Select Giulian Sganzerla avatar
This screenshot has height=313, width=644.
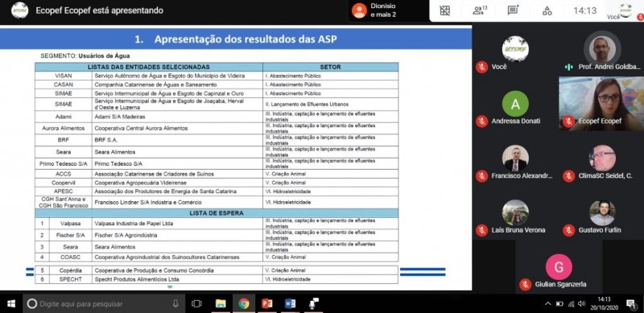[x=559, y=267]
